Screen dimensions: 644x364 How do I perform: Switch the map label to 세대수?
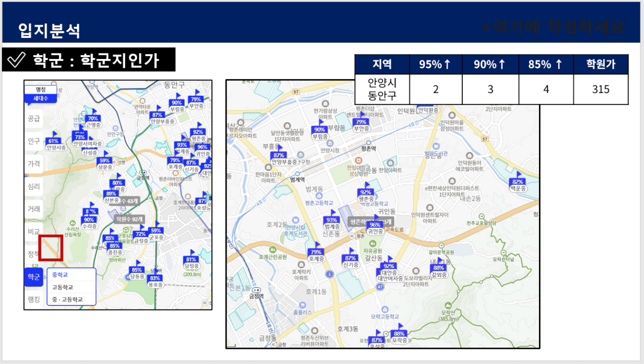[41, 98]
